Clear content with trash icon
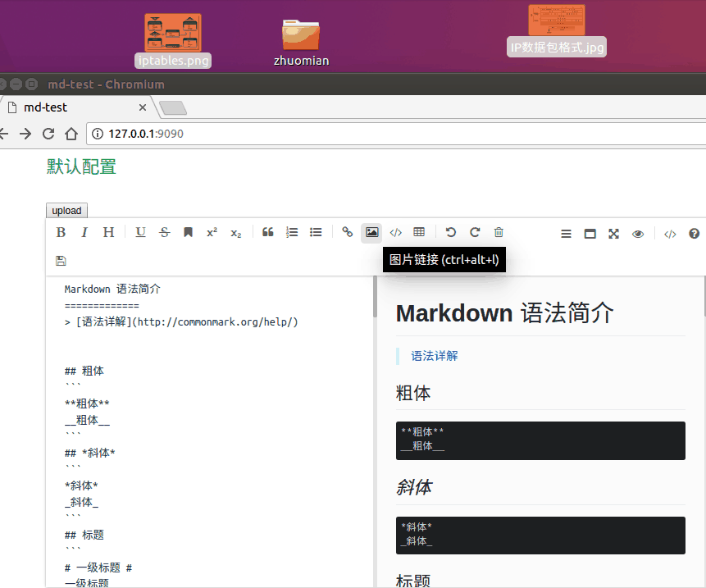 pos(499,232)
